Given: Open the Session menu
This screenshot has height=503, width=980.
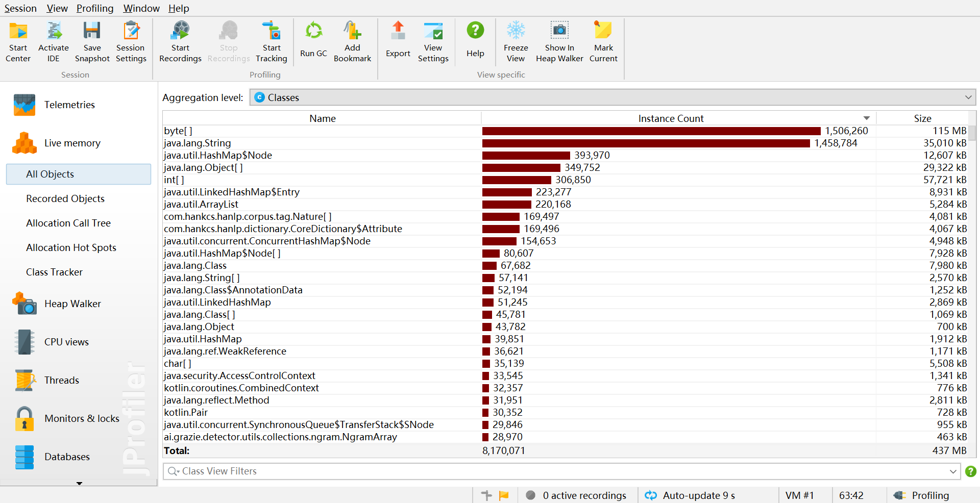Looking at the screenshot, I should (20, 8).
